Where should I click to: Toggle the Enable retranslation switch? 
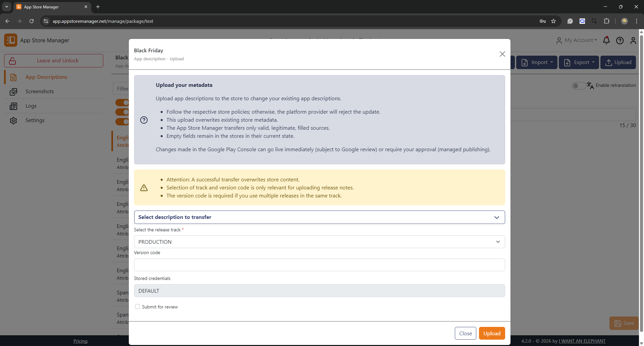tap(579, 86)
